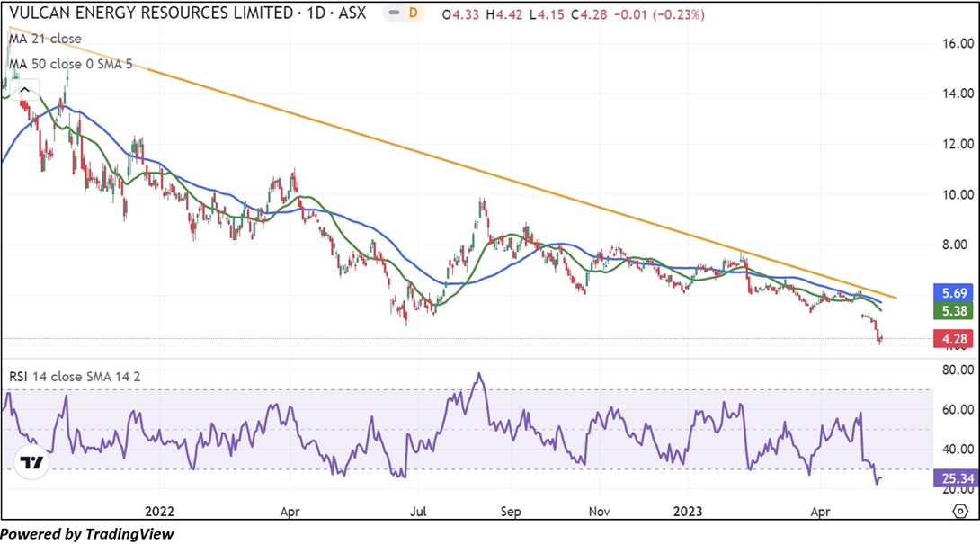Click the Apr label after 2023 on time axis
The image size is (980, 544).
point(820,512)
